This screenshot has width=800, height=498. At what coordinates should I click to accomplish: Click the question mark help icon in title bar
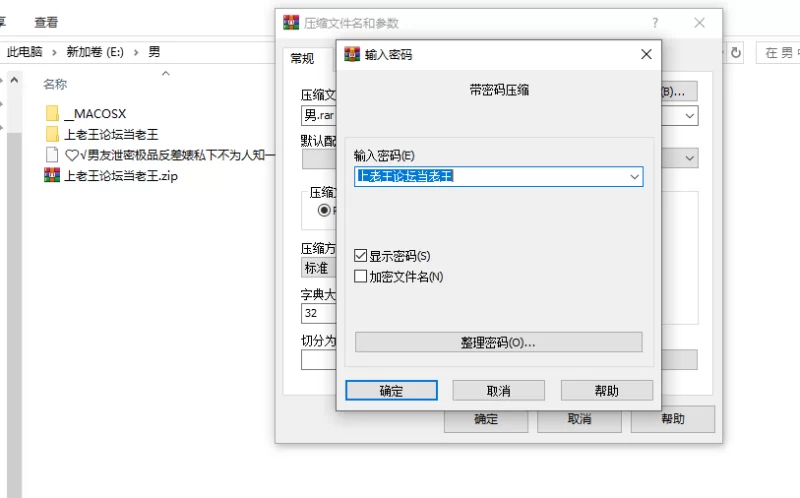(x=655, y=23)
